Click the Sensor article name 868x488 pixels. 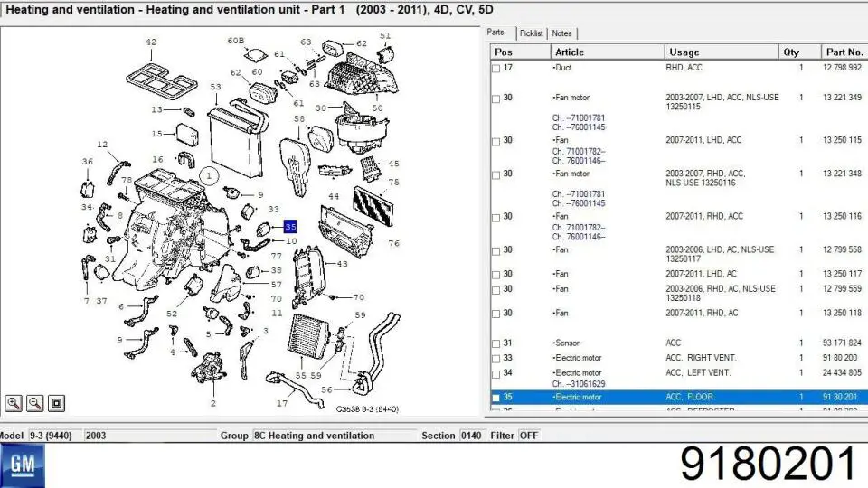[566, 343]
